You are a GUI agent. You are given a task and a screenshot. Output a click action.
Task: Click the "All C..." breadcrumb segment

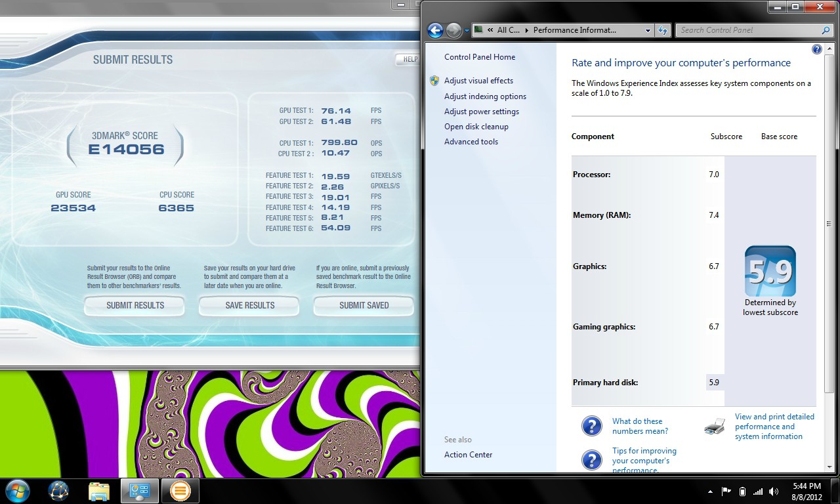pyautogui.click(x=509, y=30)
